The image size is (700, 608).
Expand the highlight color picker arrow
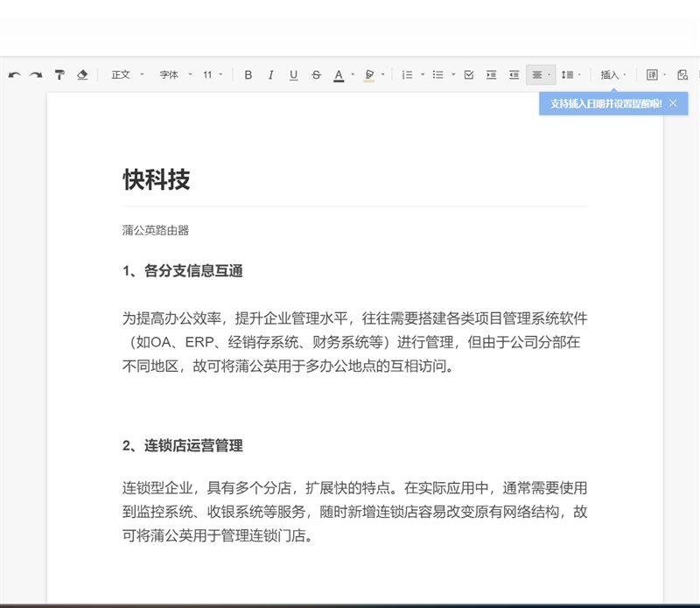(x=383, y=75)
